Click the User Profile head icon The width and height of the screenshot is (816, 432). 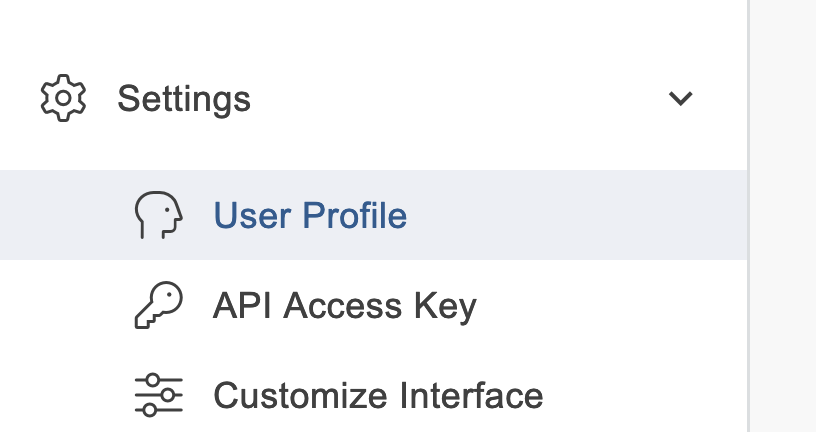pyautogui.click(x=158, y=215)
